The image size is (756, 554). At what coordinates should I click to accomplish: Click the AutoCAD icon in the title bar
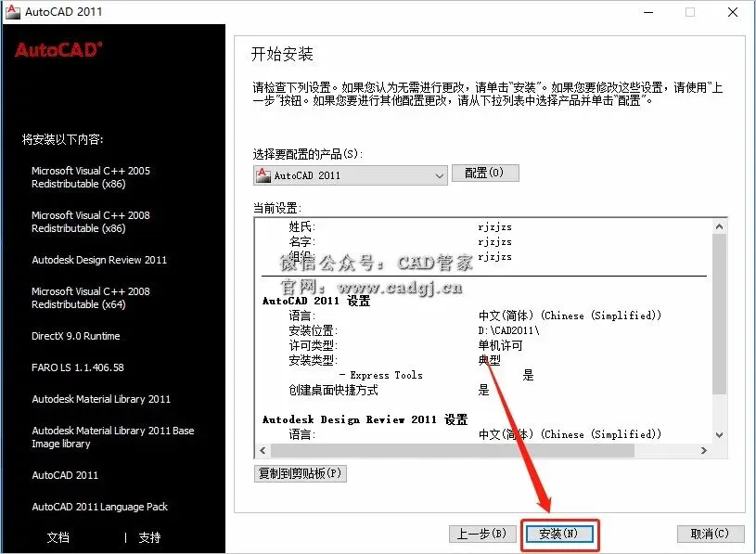tap(13, 11)
